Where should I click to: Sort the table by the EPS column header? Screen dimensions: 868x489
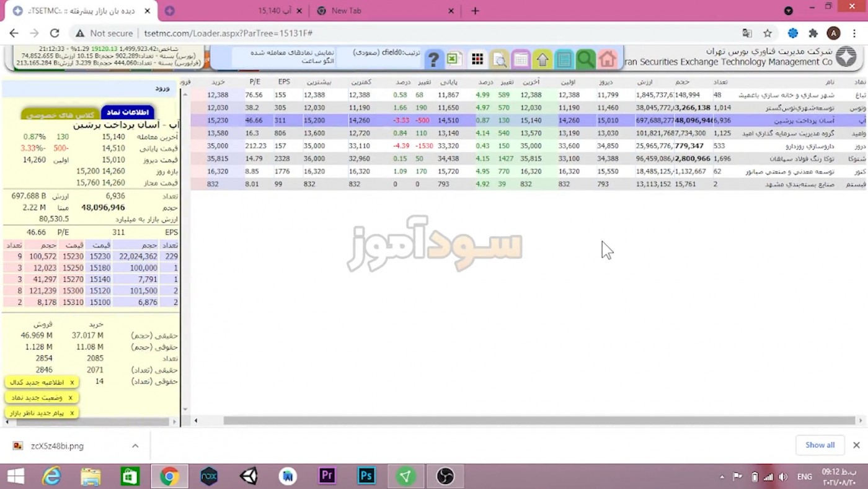284,82
